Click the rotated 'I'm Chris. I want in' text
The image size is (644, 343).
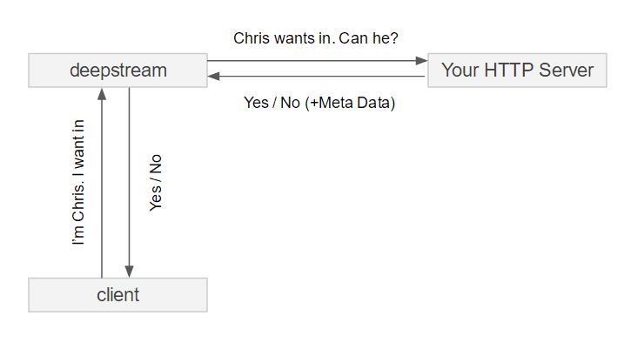click(x=78, y=183)
